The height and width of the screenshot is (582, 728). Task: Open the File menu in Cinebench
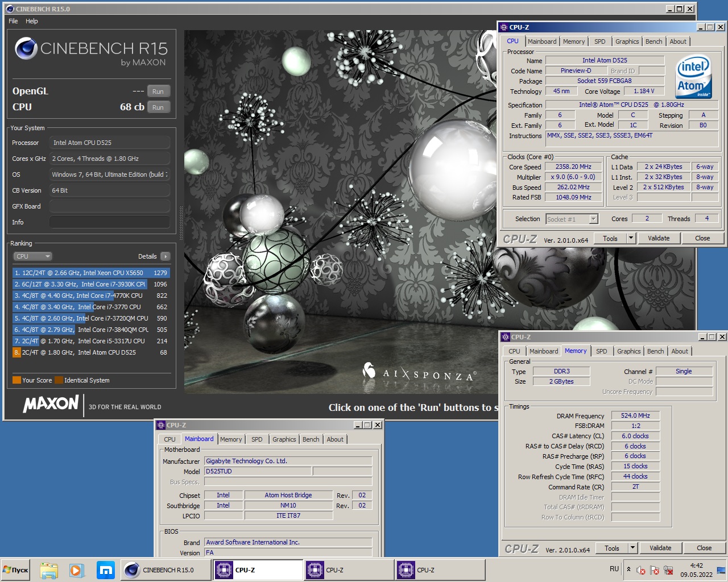pos(13,21)
